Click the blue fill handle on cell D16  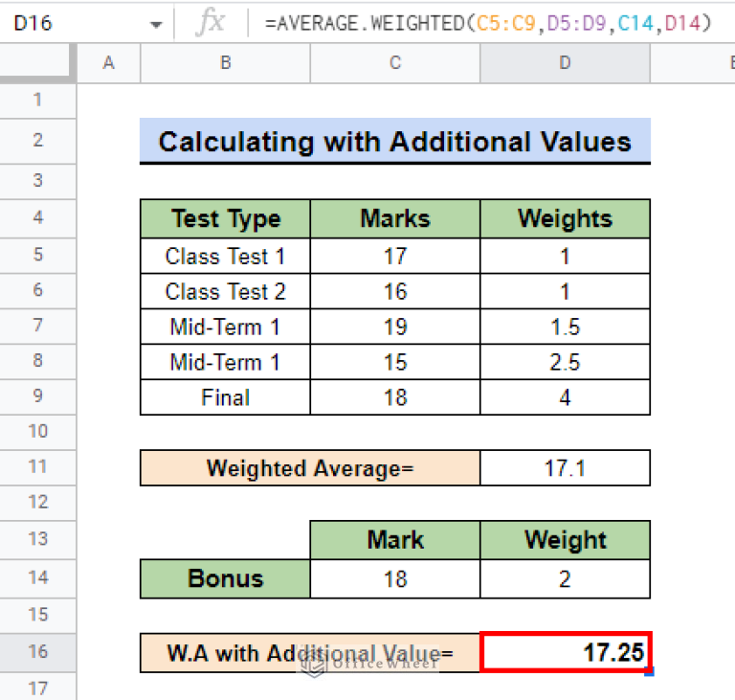(x=650, y=671)
